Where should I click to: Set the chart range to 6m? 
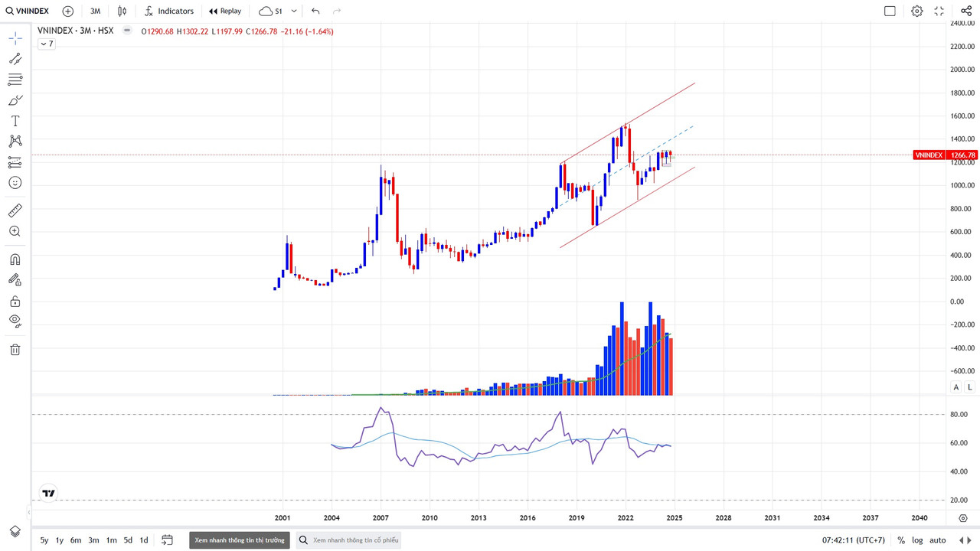pyautogui.click(x=76, y=540)
